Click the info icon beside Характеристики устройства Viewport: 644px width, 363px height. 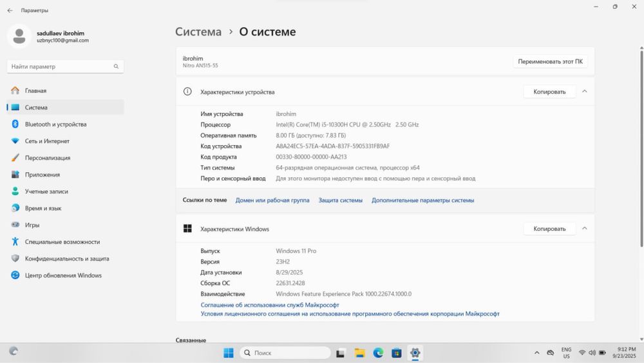pyautogui.click(x=187, y=92)
